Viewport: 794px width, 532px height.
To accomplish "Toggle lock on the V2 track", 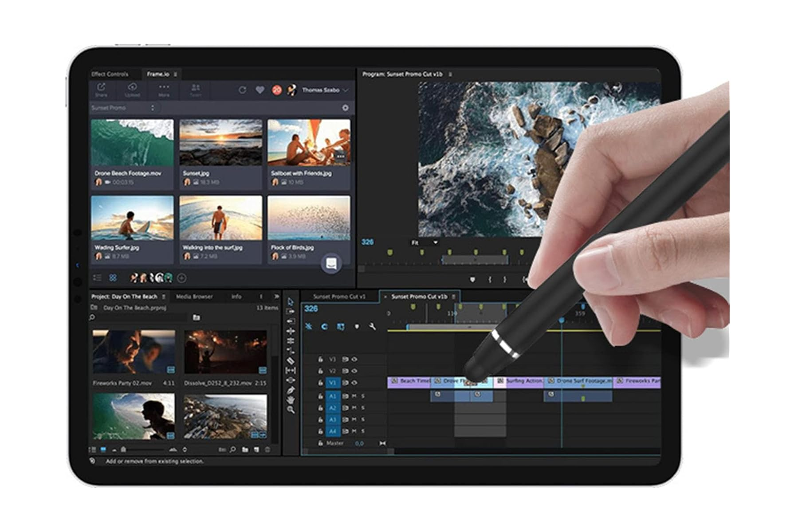I will 320,371.
